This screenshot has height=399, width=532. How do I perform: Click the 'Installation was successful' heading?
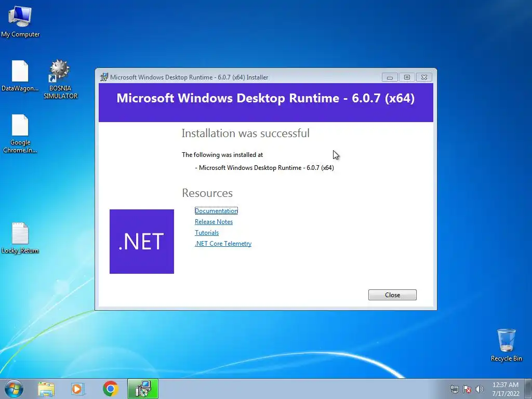246,133
